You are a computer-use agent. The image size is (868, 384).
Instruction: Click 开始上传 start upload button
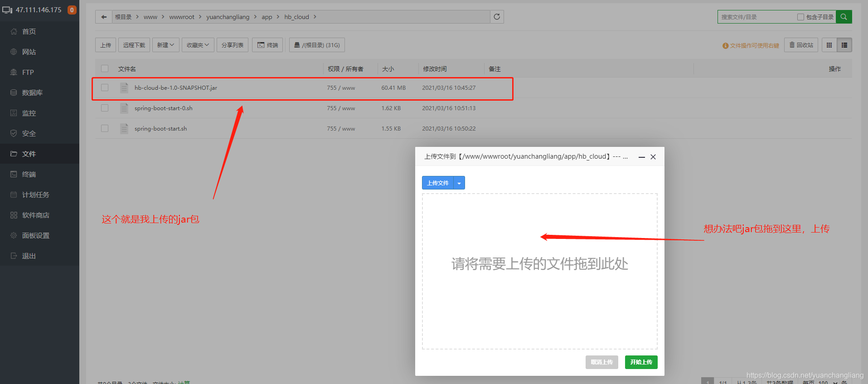(641, 362)
